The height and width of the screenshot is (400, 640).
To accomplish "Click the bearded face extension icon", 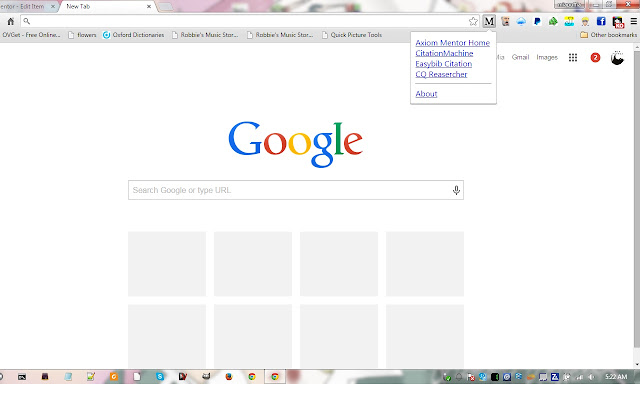I will pos(505,22).
